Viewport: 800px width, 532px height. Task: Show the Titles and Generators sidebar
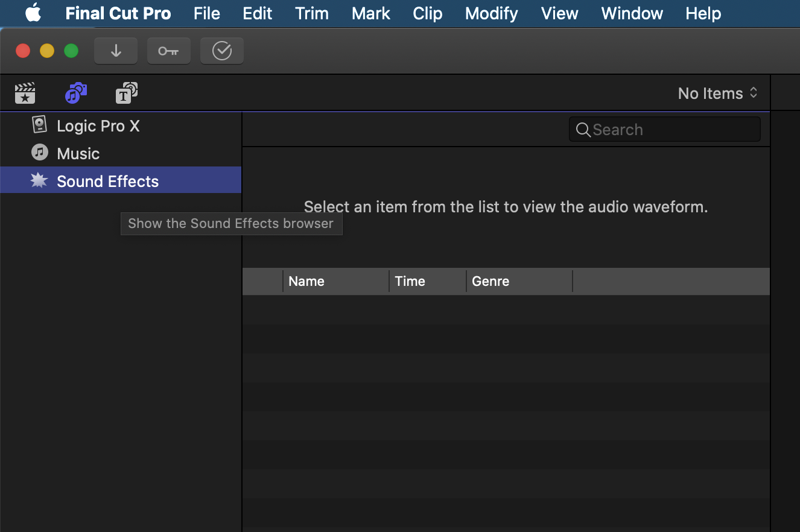[127, 93]
